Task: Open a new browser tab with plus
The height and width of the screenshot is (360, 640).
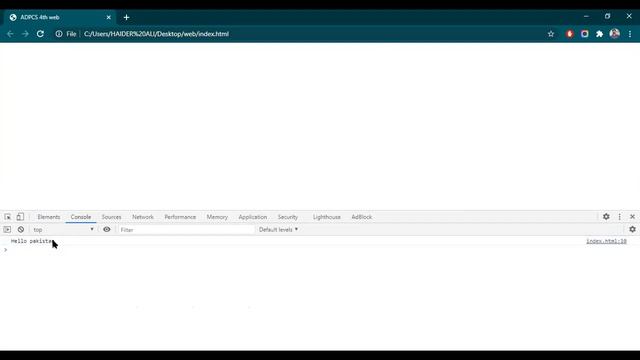Action: pyautogui.click(x=127, y=17)
